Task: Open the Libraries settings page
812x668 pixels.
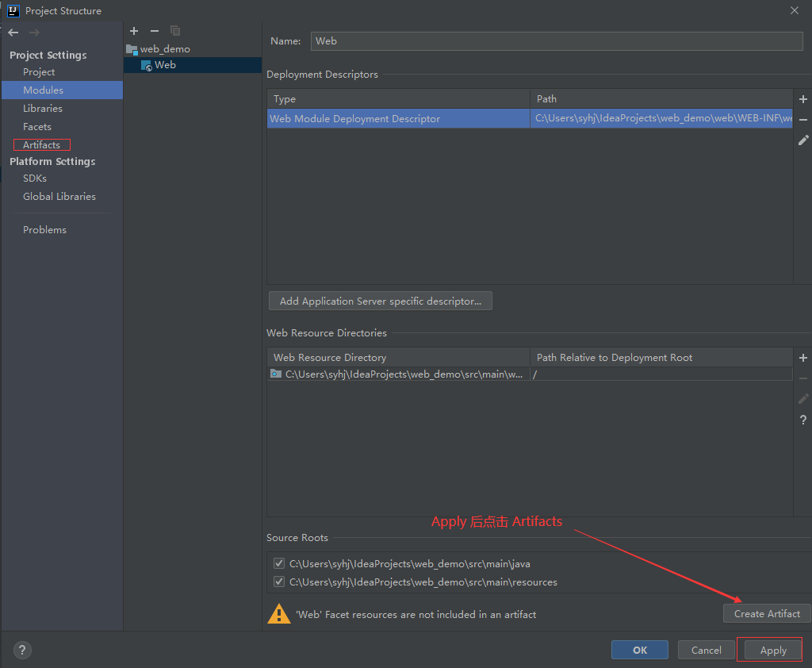Action: (43, 109)
